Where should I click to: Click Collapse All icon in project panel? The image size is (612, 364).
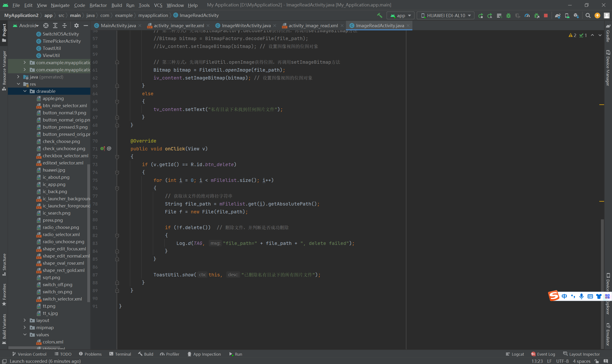pyautogui.click(x=65, y=26)
